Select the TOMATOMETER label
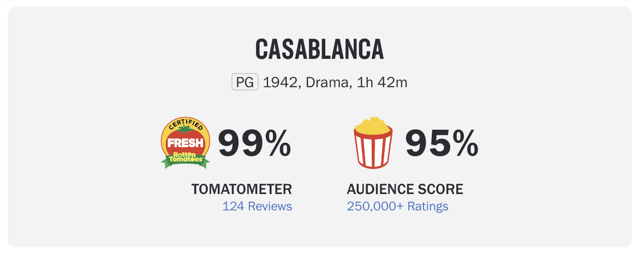Viewport: 644px width, 254px height. point(241,189)
